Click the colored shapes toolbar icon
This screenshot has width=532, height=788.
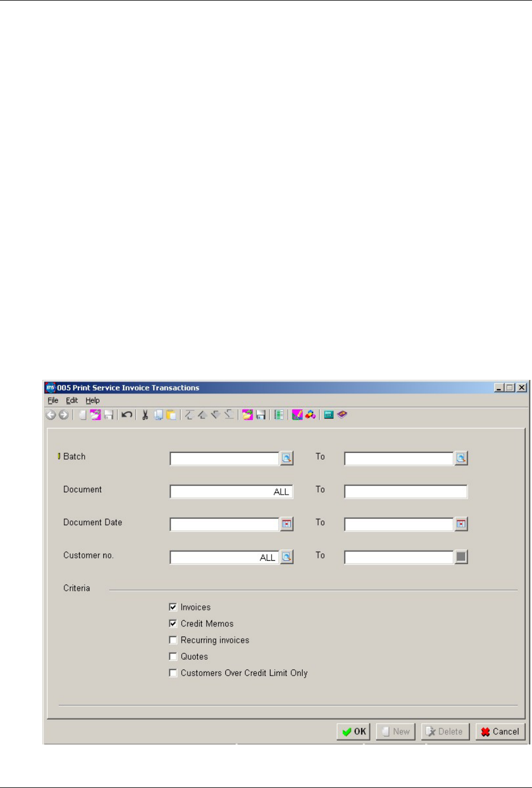[x=310, y=415]
